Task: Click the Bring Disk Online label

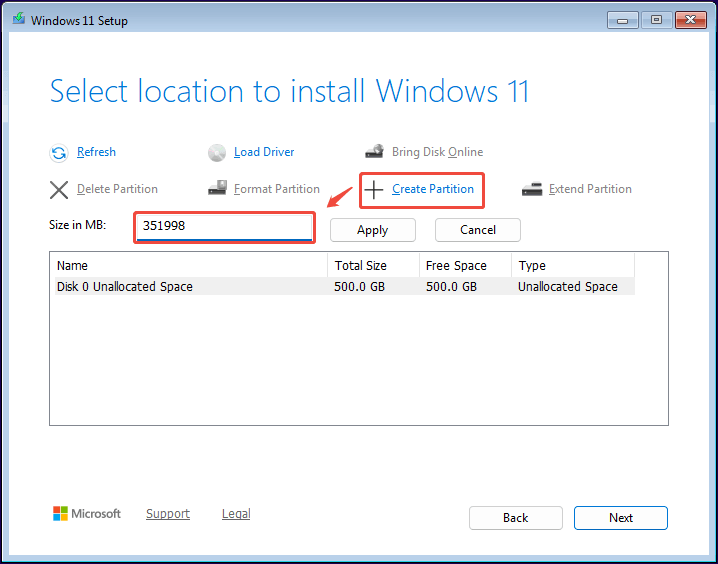Action: pyautogui.click(x=437, y=152)
